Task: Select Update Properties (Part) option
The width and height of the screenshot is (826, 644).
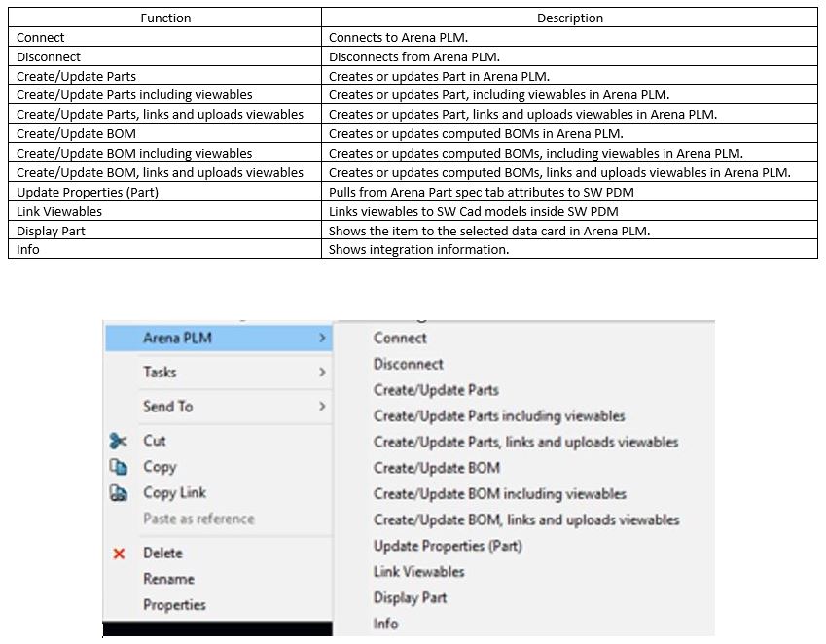Action: click(x=448, y=546)
